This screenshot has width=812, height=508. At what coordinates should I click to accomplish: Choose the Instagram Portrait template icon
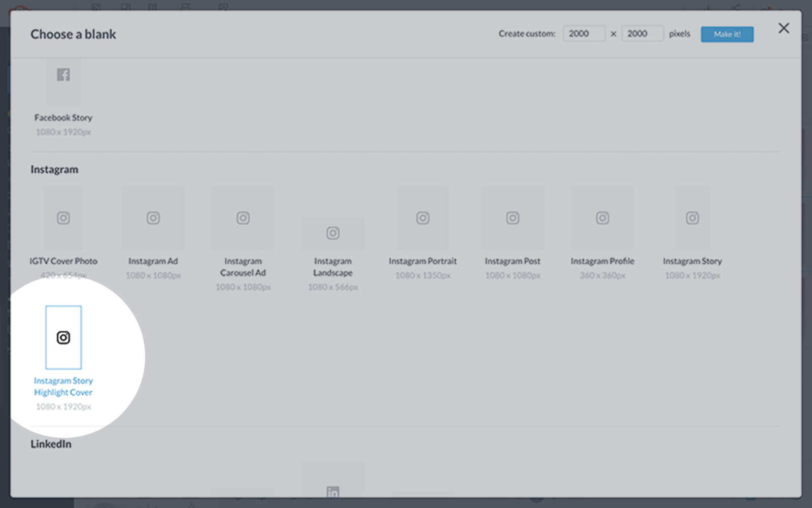423,218
